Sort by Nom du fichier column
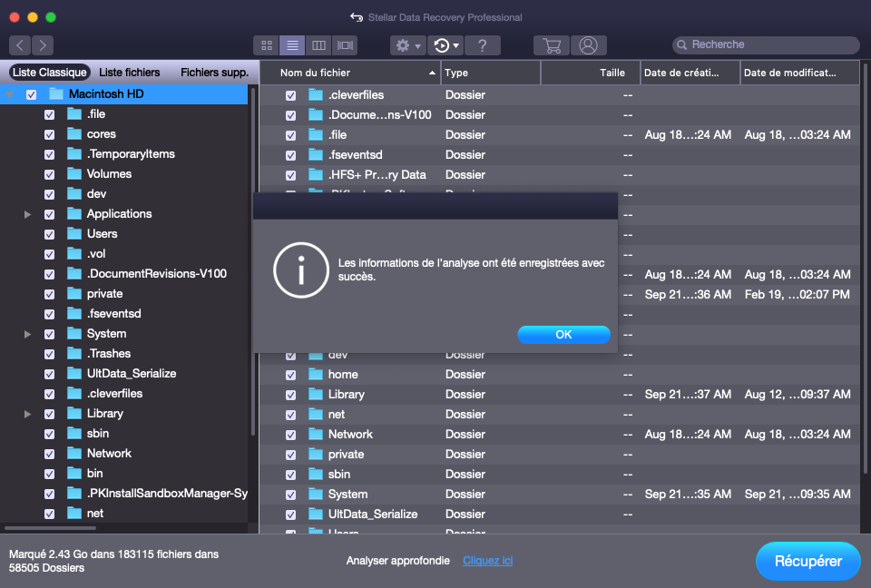This screenshot has height=588, width=871. [x=350, y=73]
